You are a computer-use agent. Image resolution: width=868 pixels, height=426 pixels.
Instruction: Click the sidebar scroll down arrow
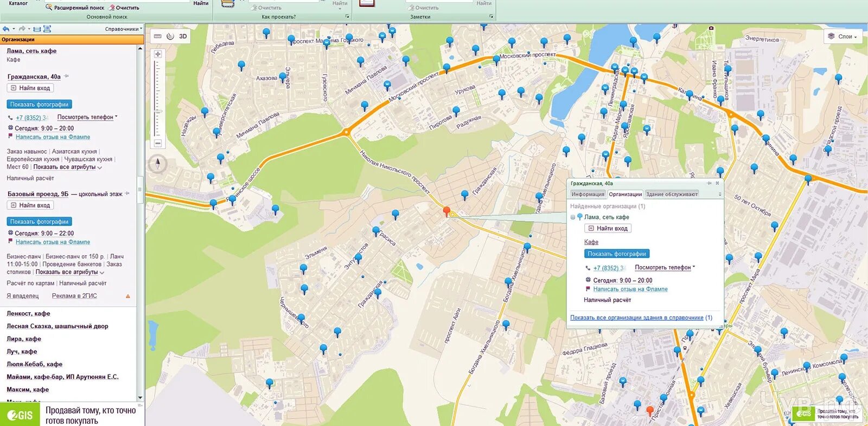pyautogui.click(x=140, y=398)
